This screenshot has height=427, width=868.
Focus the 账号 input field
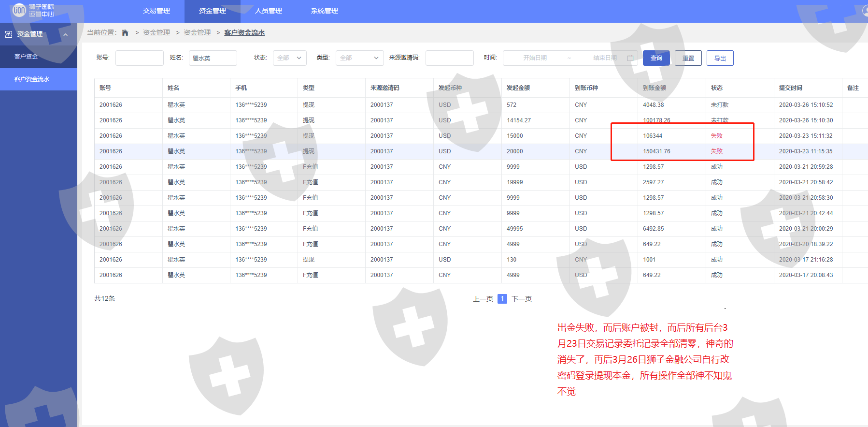pos(139,58)
